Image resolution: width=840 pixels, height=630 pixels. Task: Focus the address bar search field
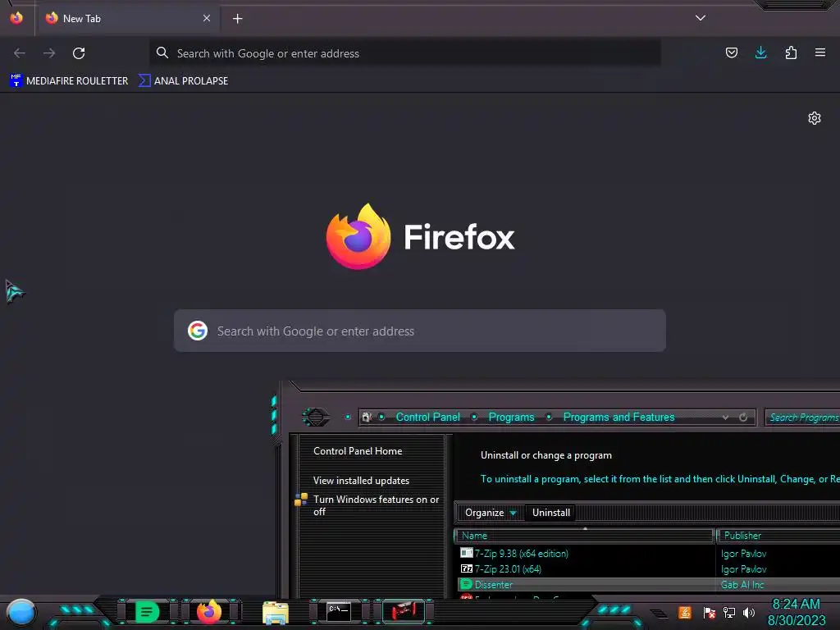coord(404,53)
